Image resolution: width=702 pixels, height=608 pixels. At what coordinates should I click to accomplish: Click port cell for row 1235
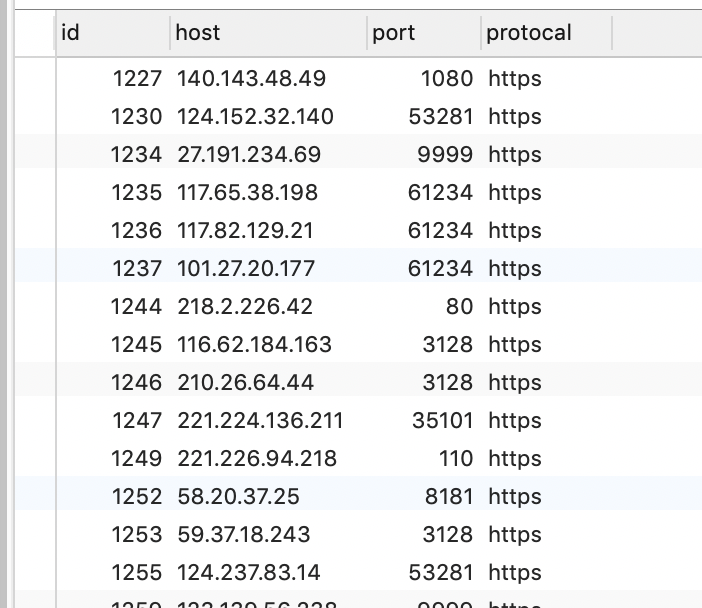coord(440,193)
